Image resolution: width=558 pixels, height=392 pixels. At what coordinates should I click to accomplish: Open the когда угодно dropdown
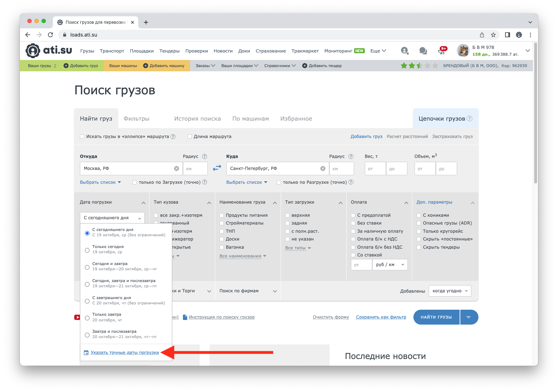coord(450,291)
